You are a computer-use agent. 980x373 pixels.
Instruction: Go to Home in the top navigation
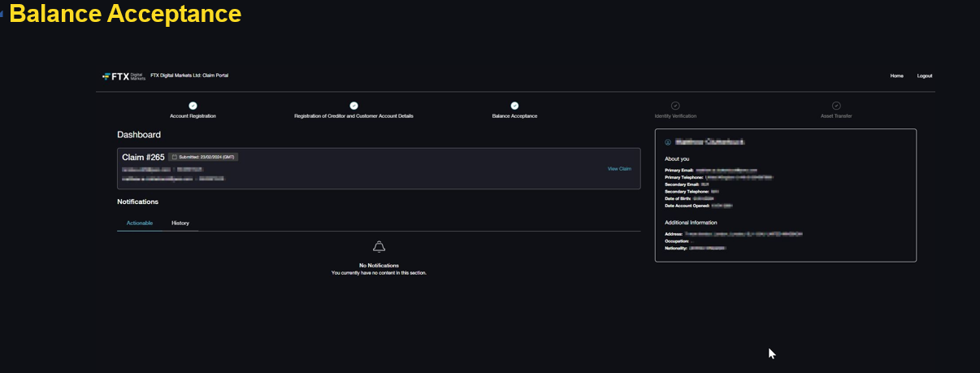(896, 76)
